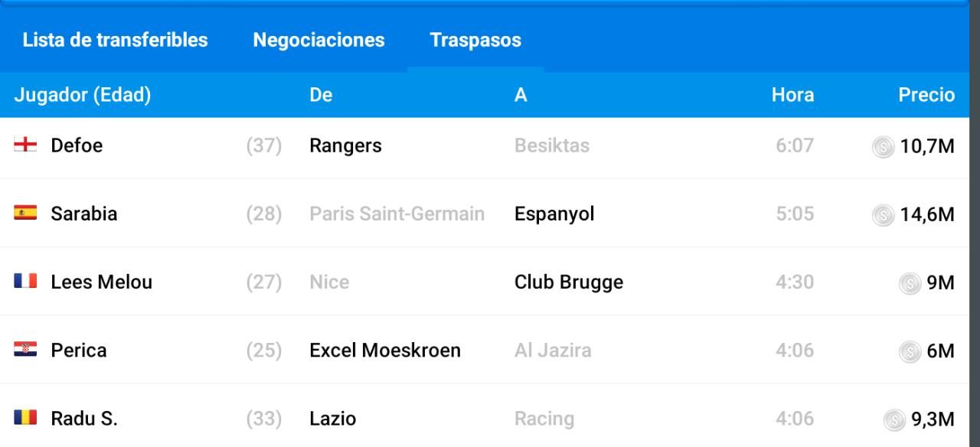Switch to the Negociaciones tab
This screenshot has height=447, width=980.
coord(318,40)
